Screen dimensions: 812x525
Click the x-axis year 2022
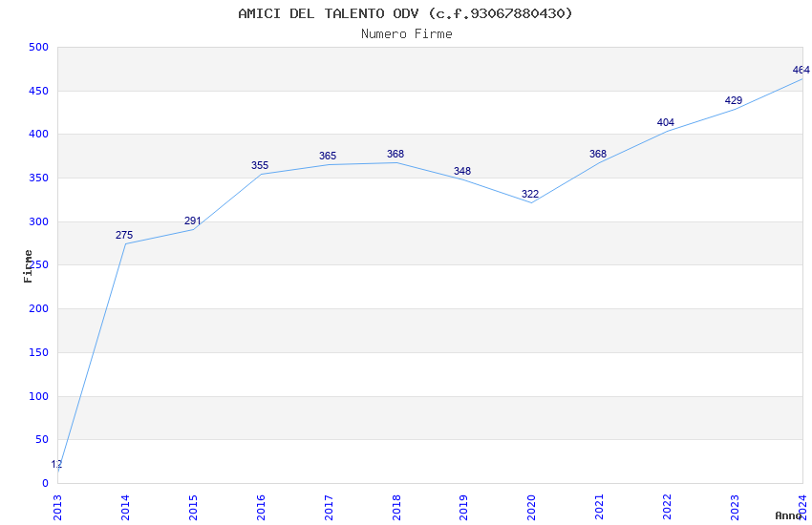click(x=667, y=508)
